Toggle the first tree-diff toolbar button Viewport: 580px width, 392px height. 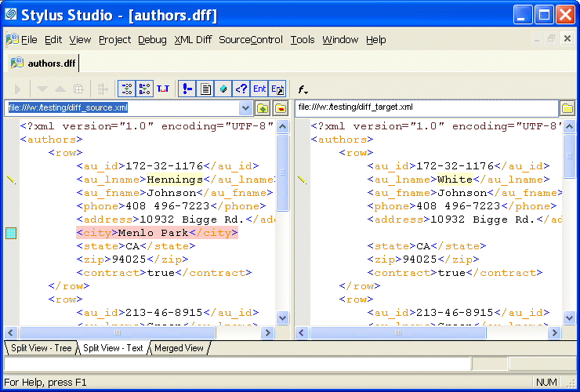125,89
